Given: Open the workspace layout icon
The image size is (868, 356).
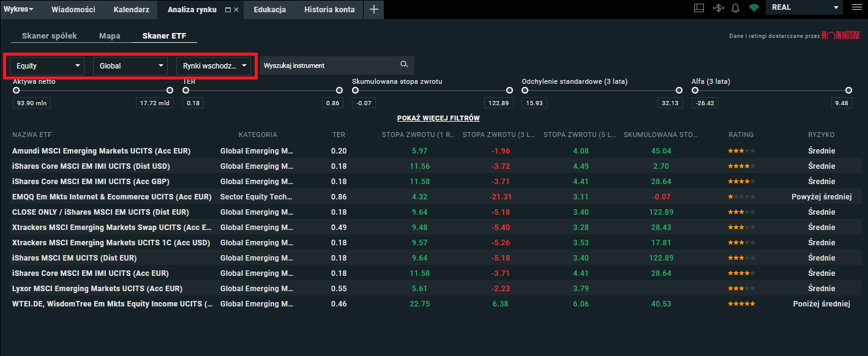Looking at the screenshot, I should pos(699,8).
